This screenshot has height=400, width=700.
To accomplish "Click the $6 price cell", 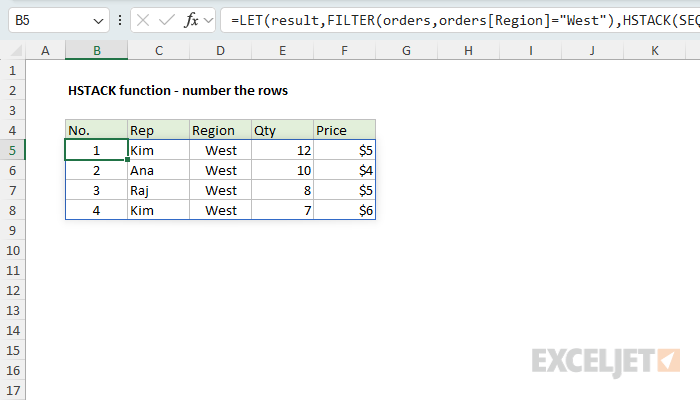I will click(345, 210).
